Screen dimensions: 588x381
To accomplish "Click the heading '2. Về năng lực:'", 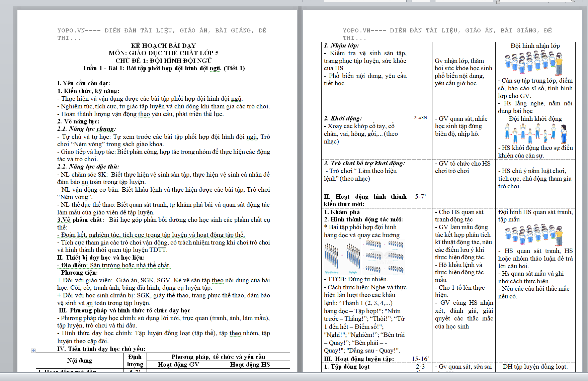I will coord(78,121).
